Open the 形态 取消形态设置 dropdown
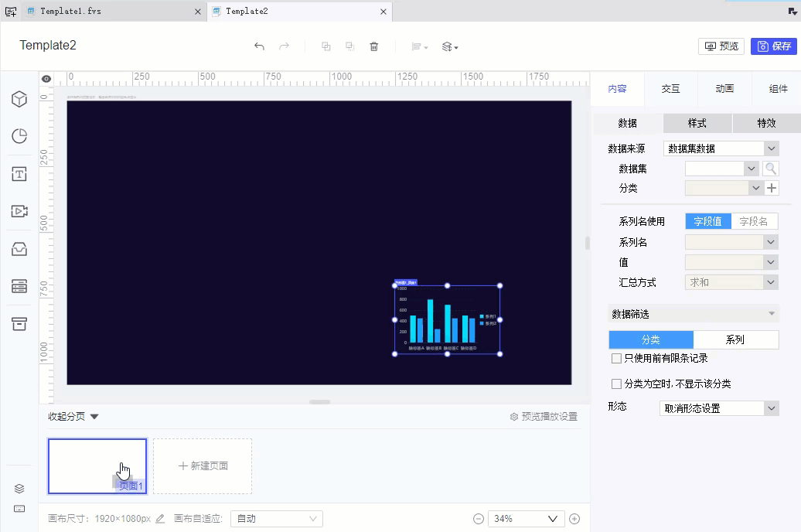This screenshot has width=801, height=532. 719,408
